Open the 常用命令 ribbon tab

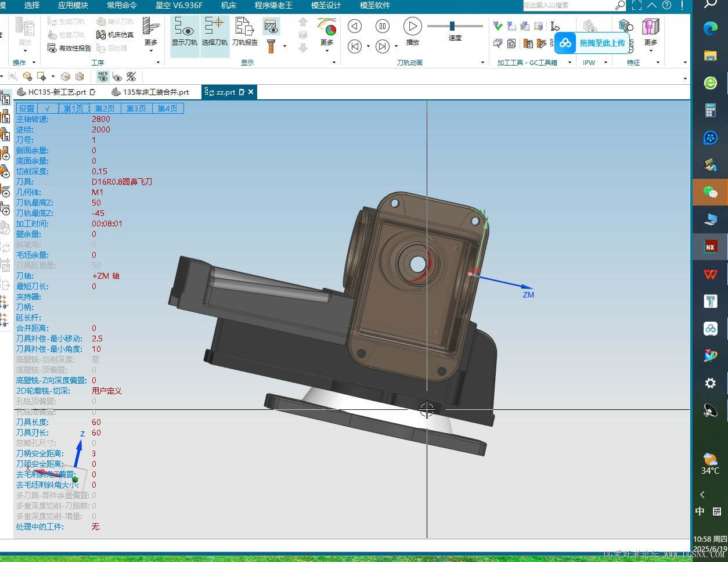pyautogui.click(x=122, y=5)
